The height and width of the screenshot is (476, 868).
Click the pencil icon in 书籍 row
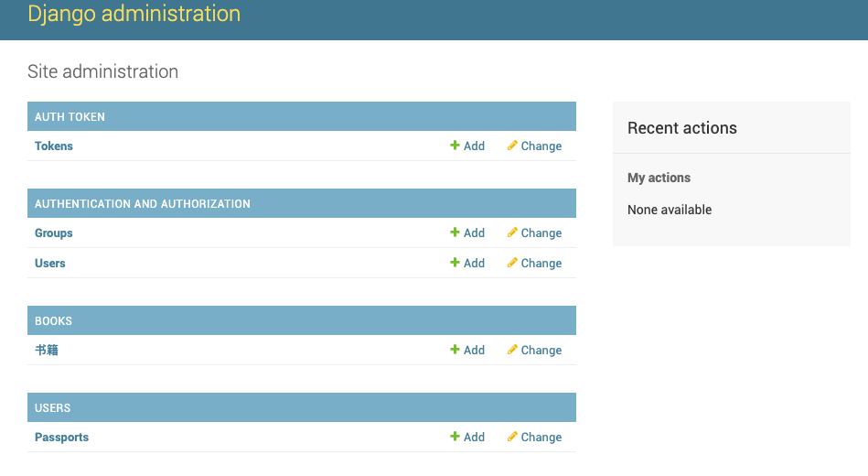pos(512,349)
